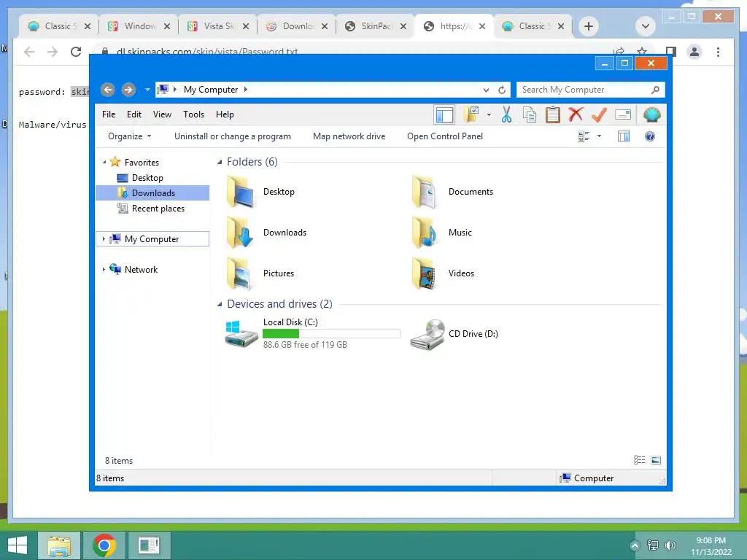Click the Cut scissors icon
The height and width of the screenshot is (560, 747).
point(506,114)
